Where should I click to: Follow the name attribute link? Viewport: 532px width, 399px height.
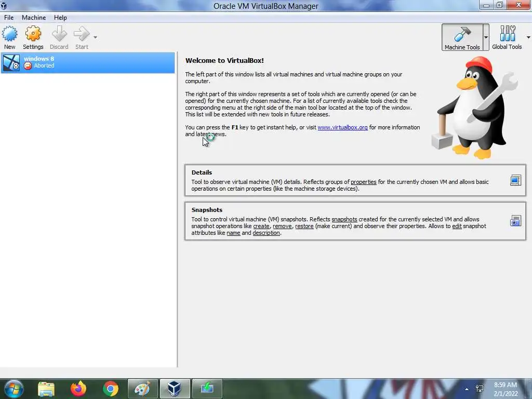[x=233, y=233]
